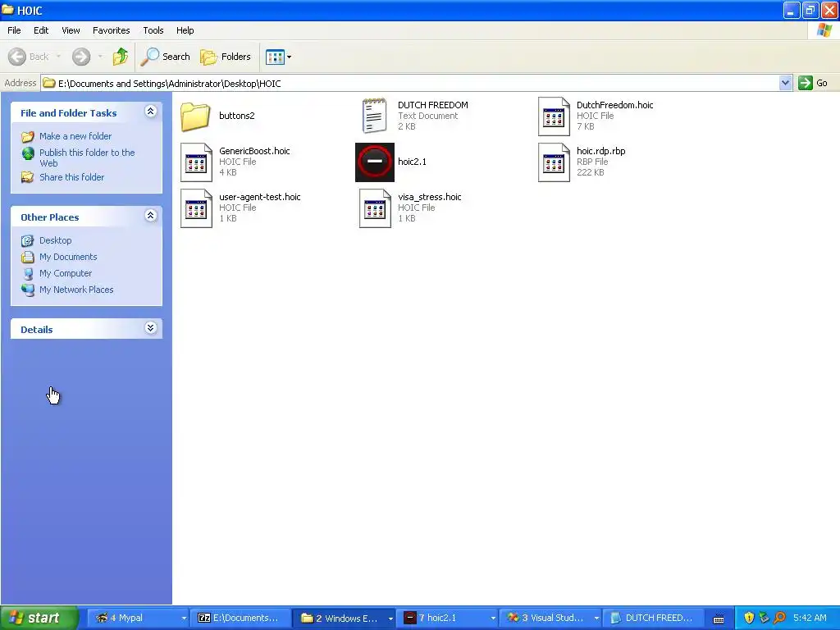Click inside the Address path field
This screenshot has width=840, height=630.
click(410, 83)
